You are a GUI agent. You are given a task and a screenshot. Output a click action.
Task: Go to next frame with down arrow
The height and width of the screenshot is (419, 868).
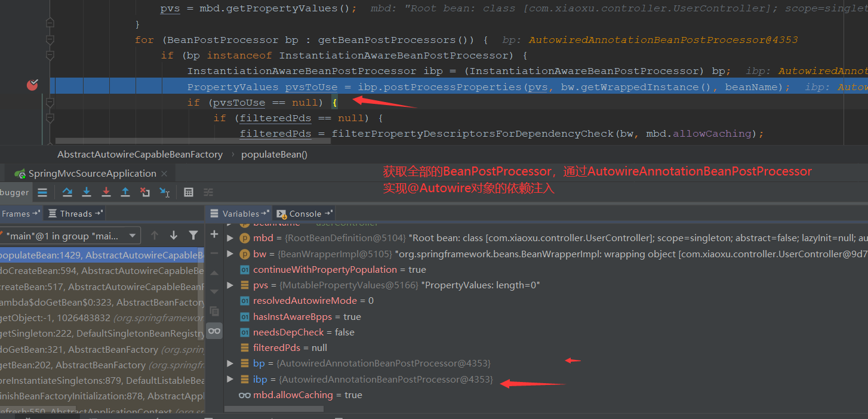tap(174, 236)
